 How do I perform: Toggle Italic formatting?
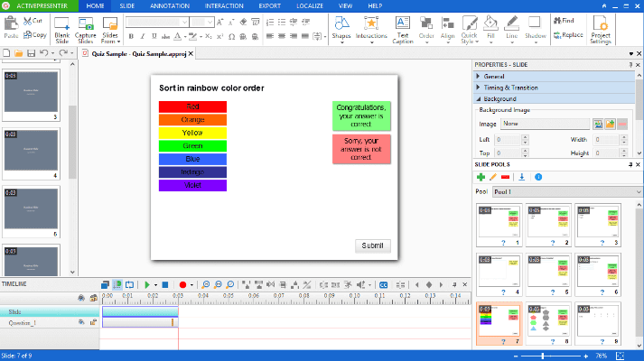coord(143,36)
